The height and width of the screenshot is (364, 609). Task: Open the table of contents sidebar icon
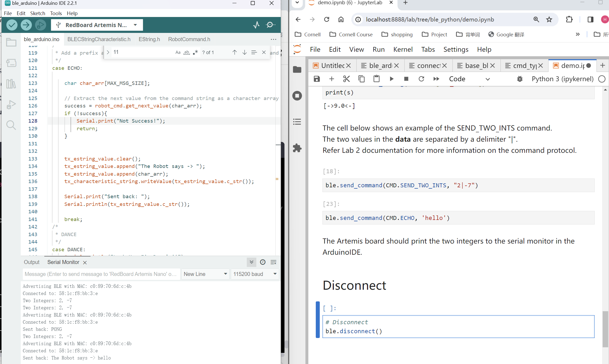[297, 122]
